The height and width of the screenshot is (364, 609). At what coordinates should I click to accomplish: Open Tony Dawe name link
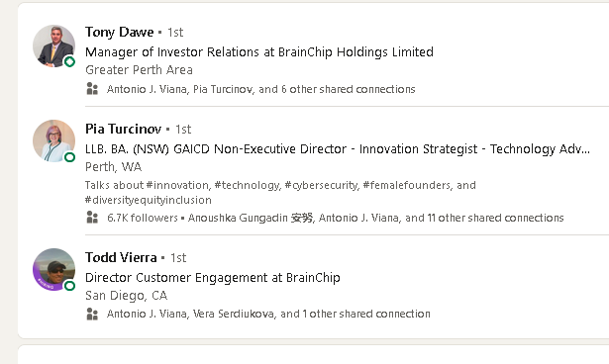120,33
